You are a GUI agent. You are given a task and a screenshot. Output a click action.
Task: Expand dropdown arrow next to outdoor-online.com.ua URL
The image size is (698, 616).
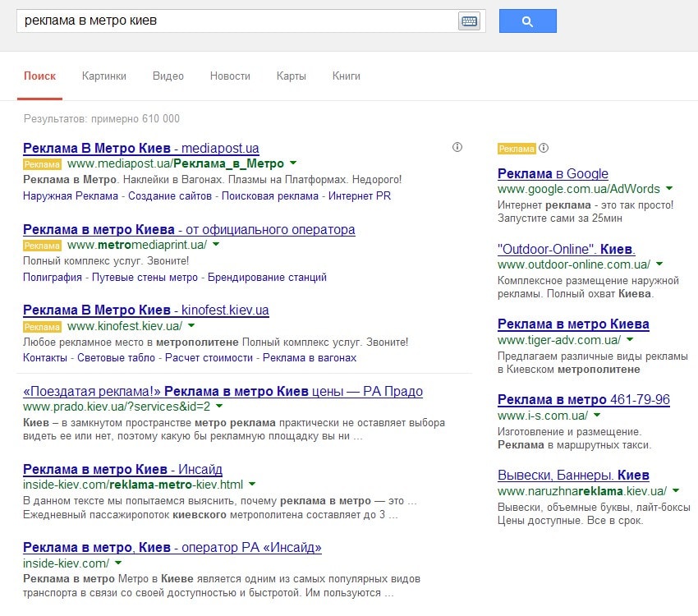coord(659,264)
